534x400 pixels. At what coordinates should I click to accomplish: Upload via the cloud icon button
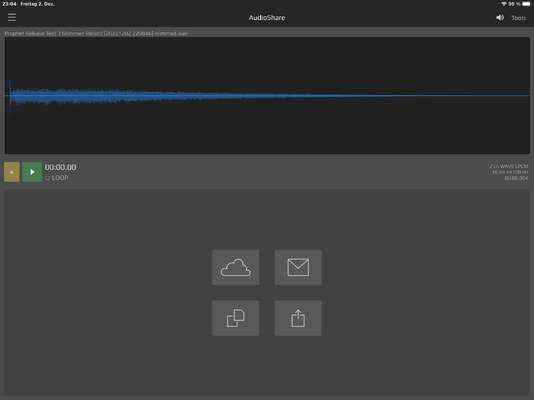coord(236,267)
